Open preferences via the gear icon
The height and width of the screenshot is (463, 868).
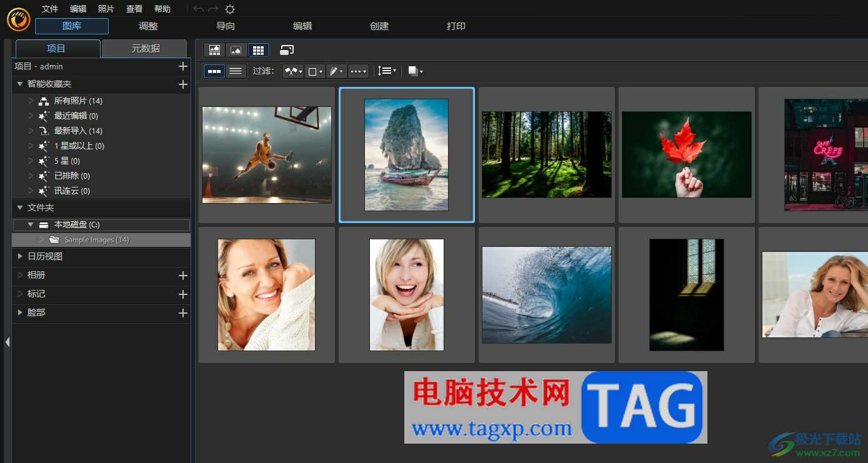click(x=230, y=9)
